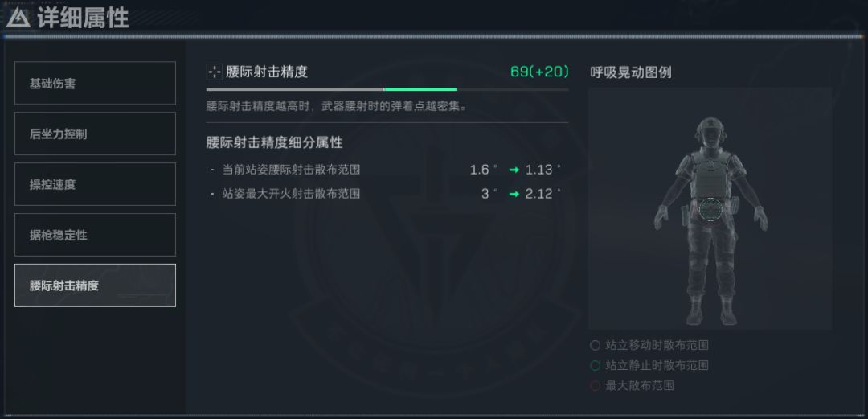This screenshot has height=419, width=868.
Task: Click the green circle for 站立静止时散布范围
Action: [x=595, y=365]
